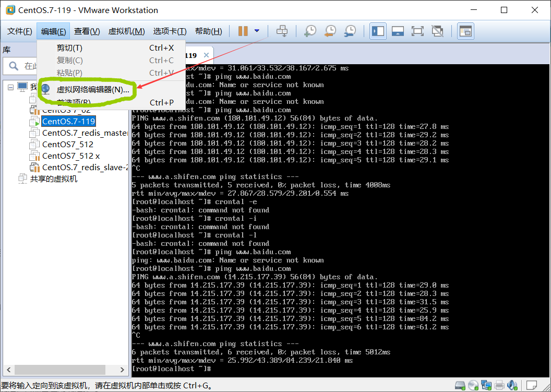Toggle the console view button
The image size is (551, 392).
[465, 31]
